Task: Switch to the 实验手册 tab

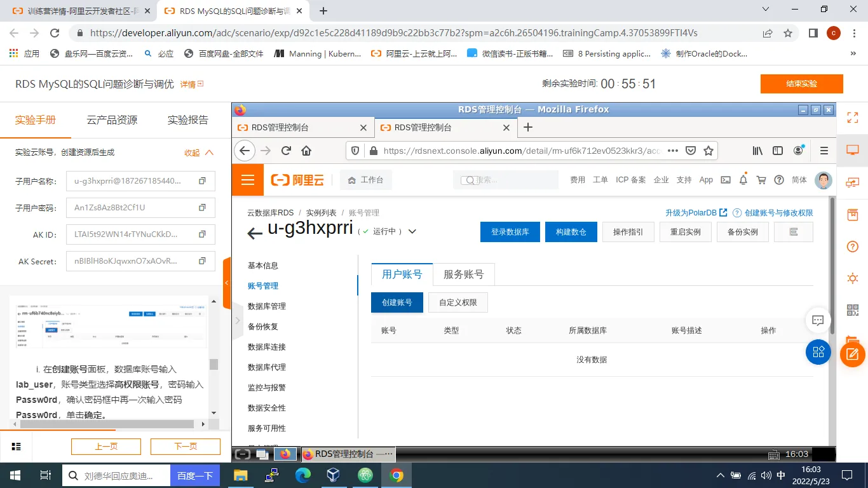Action: [x=36, y=119]
